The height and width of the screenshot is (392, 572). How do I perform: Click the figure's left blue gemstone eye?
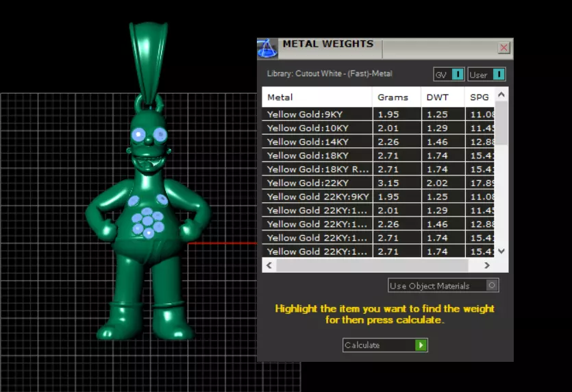[138, 135]
